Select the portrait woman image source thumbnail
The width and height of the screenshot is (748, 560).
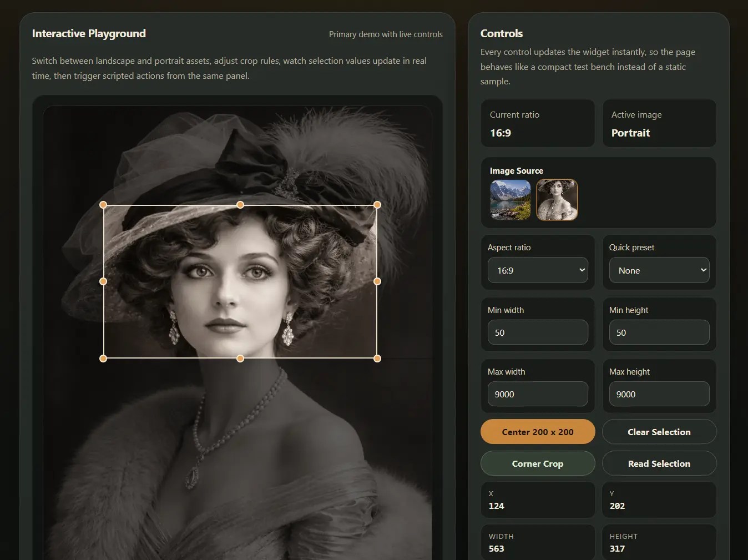[557, 200]
